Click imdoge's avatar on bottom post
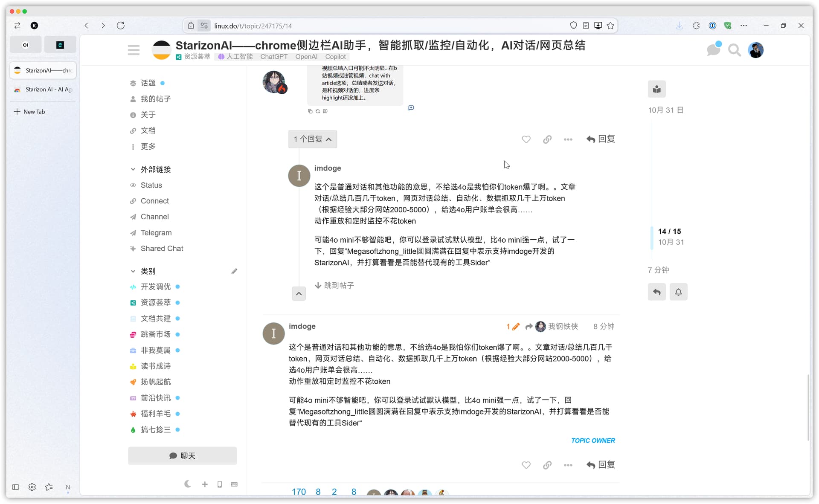This screenshot has height=504, width=819. [x=273, y=333]
